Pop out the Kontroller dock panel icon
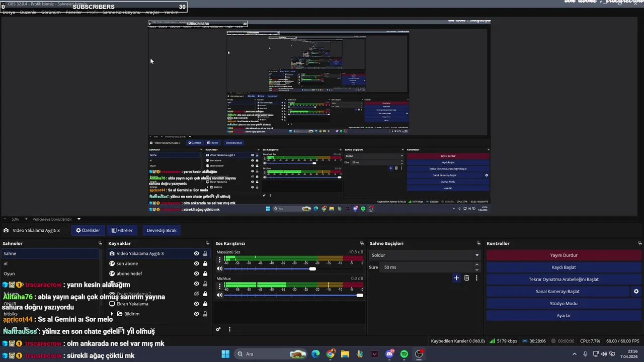Image resolution: width=644 pixels, height=362 pixels. pos(639,243)
